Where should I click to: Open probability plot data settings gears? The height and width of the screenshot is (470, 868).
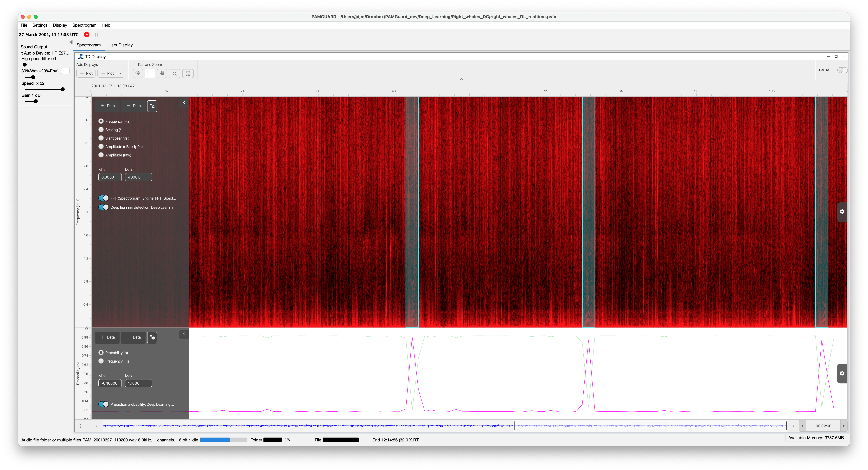pos(152,337)
